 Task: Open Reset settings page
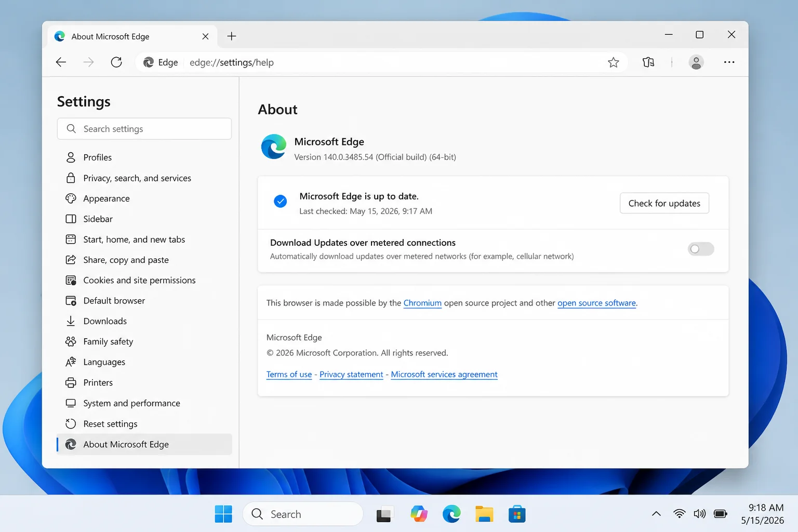pyautogui.click(x=144, y=424)
